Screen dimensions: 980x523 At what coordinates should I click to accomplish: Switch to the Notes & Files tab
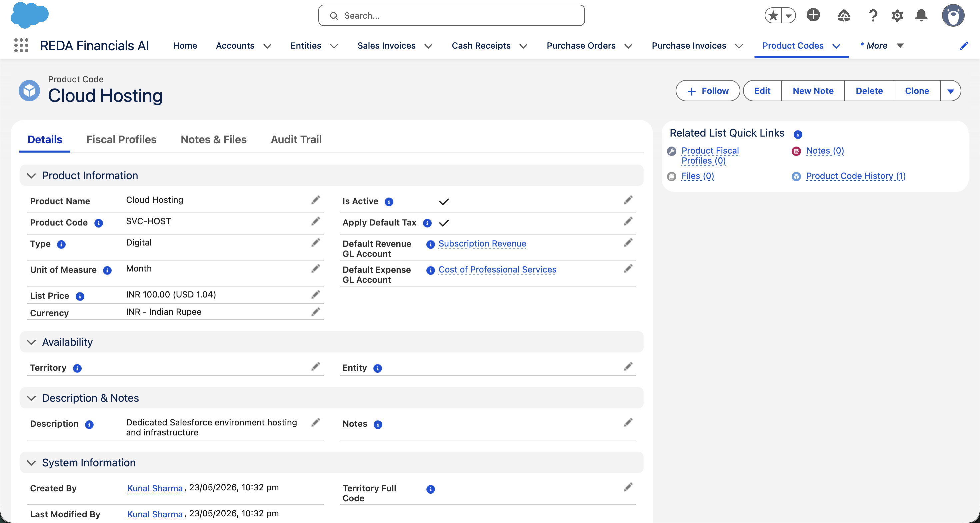pos(213,140)
